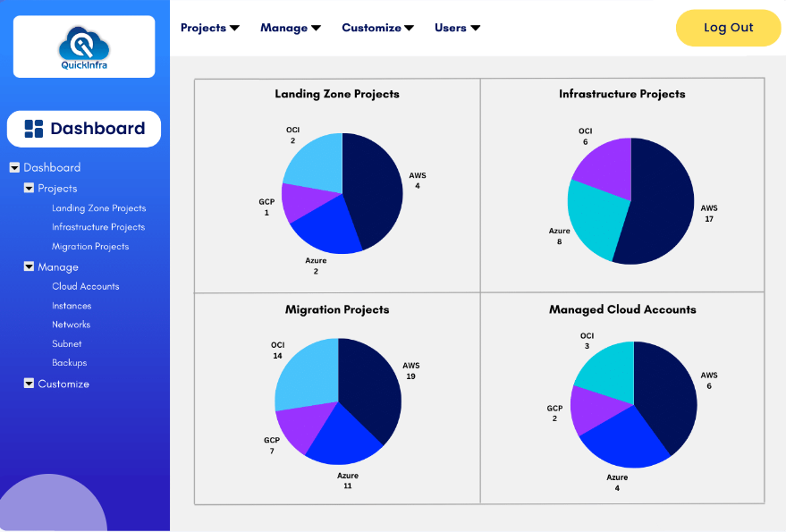Image resolution: width=786 pixels, height=532 pixels.
Task: Click the Dashboard grid icon
Action: coord(34,129)
